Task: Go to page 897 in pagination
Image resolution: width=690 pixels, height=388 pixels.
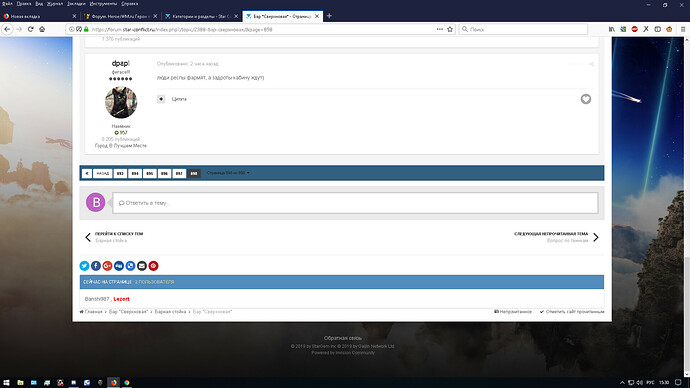Action: point(179,173)
